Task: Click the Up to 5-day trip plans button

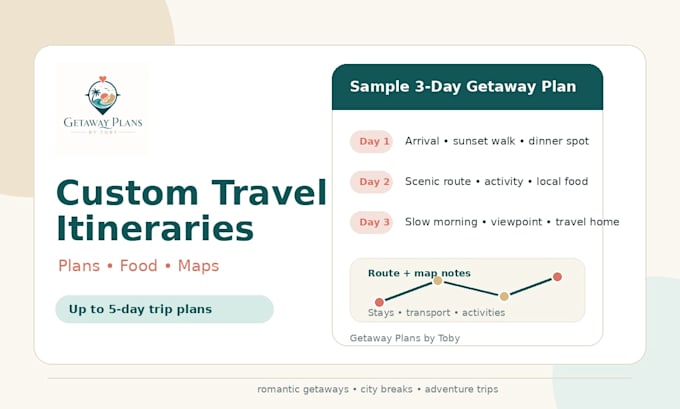Action: coord(164,309)
